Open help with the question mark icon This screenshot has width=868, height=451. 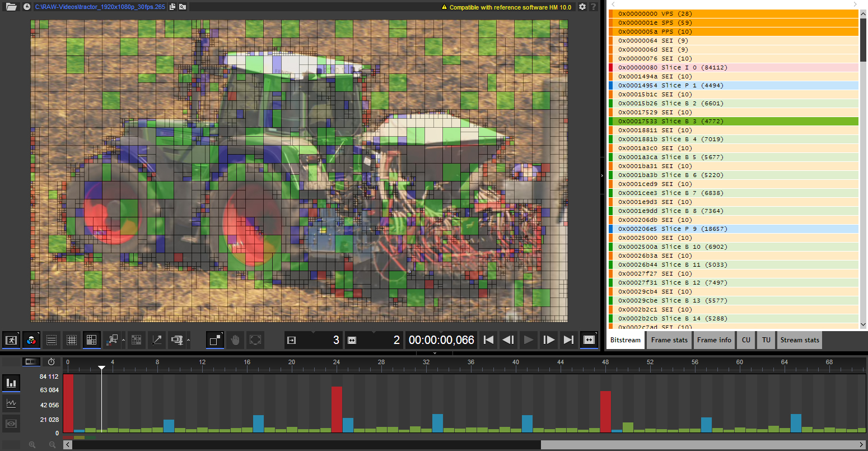pos(594,7)
